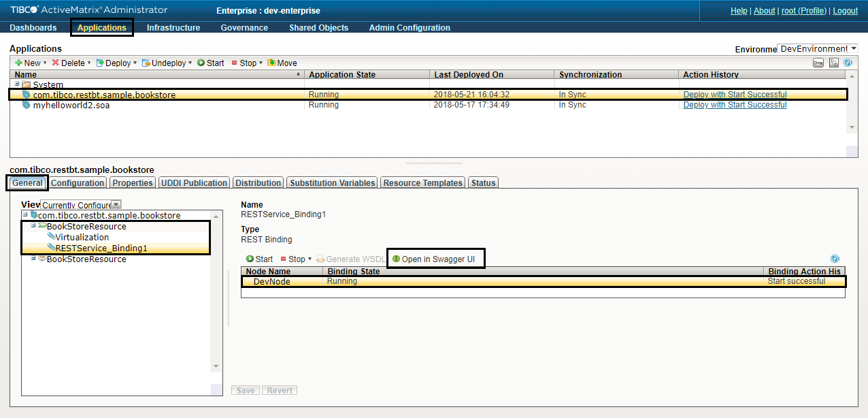Click the tree root application icon
Viewport: 868px width, 418px height.
point(34,215)
